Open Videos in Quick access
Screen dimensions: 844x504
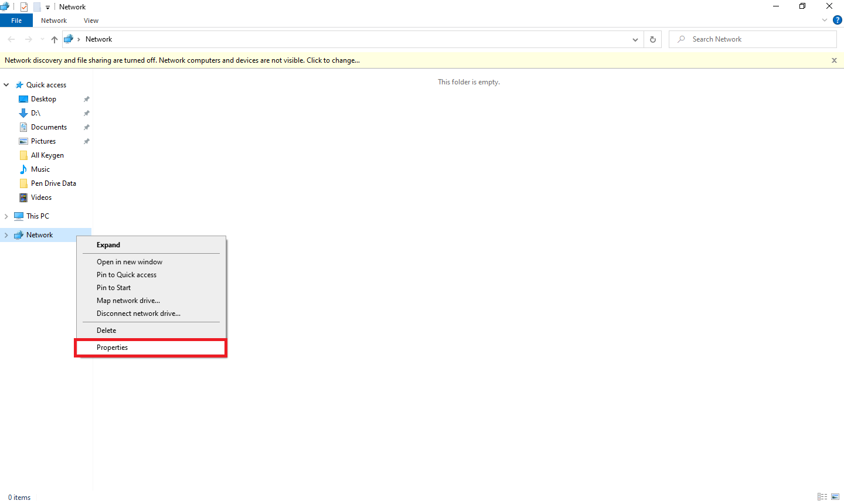pos(41,197)
